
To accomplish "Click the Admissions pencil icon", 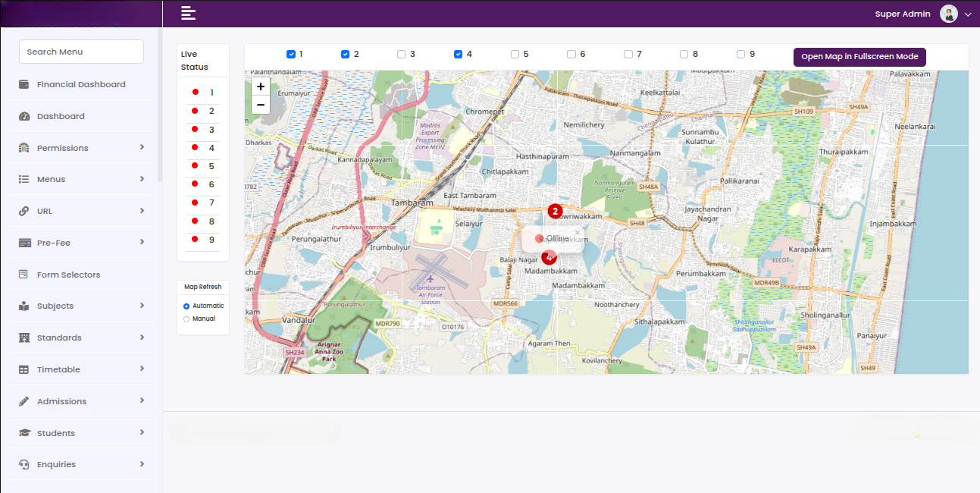I will pos(23,401).
